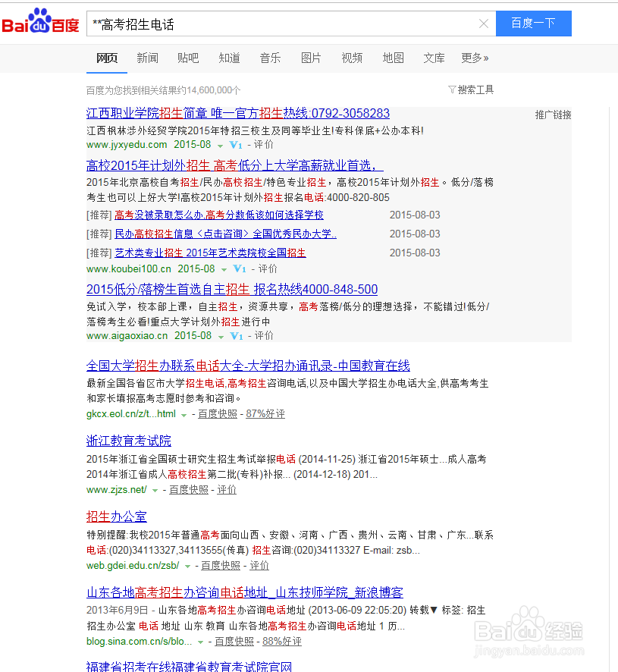Screen dimensions: 618x672
Task: Open the 音乐 tab
Action: pos(270,58)
